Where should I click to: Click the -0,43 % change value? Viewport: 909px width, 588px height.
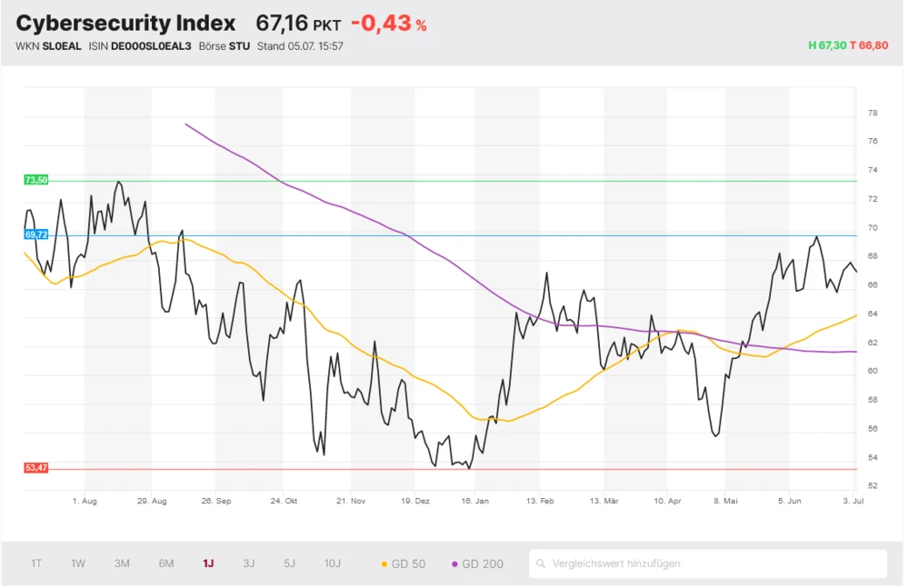388,25
